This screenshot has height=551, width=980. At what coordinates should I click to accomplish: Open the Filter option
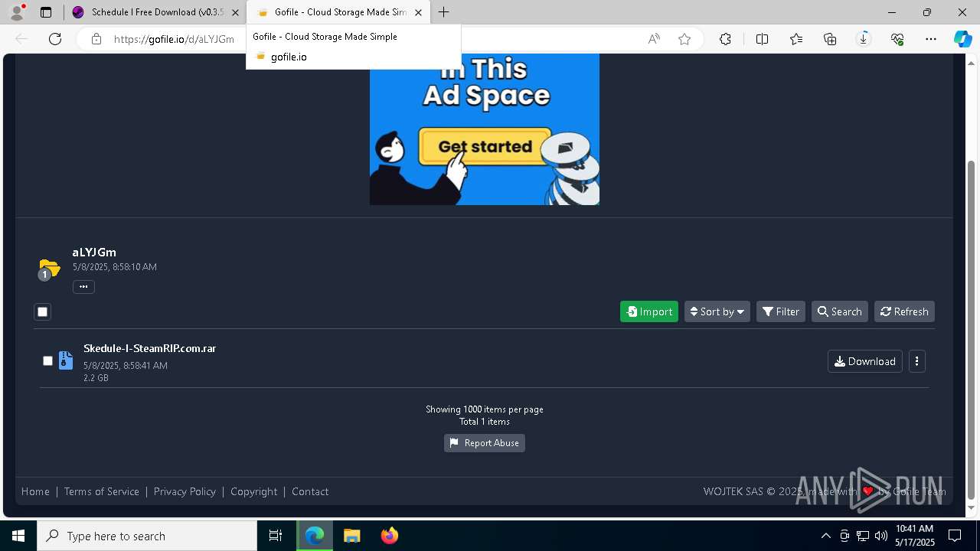click(781, 311)
